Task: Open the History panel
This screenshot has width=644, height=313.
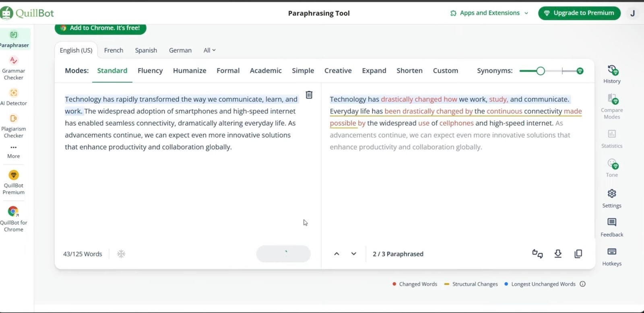Action: 612,74
